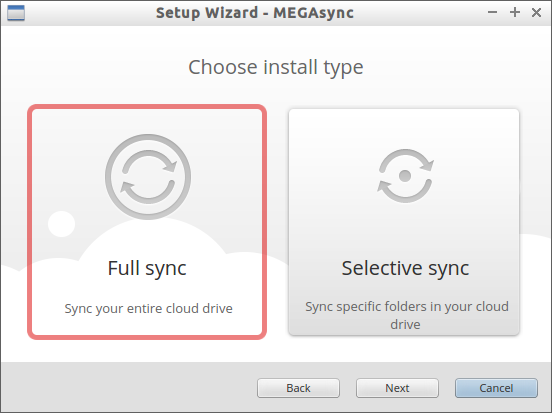
Task: Click "Sync your entire cloud drive" description
Action: 148,309
